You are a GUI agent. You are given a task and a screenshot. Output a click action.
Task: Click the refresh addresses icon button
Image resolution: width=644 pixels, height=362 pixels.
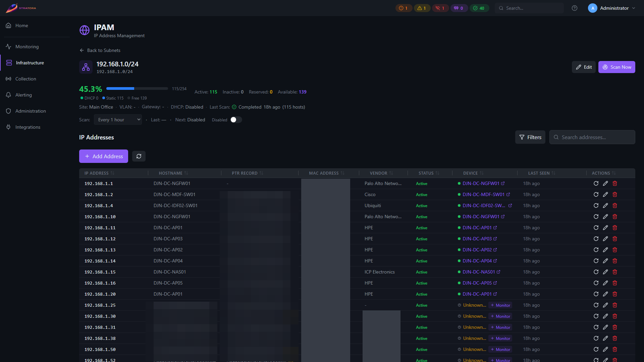pyautogui.click(x=139, y=156)
